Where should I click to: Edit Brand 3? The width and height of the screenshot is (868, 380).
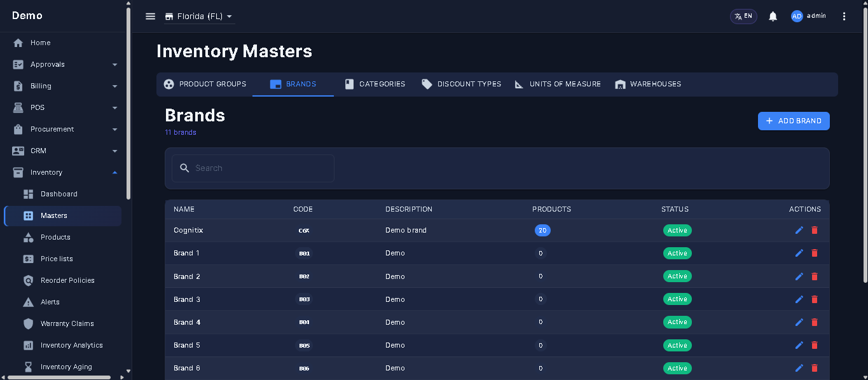click(x=799, y=299)
